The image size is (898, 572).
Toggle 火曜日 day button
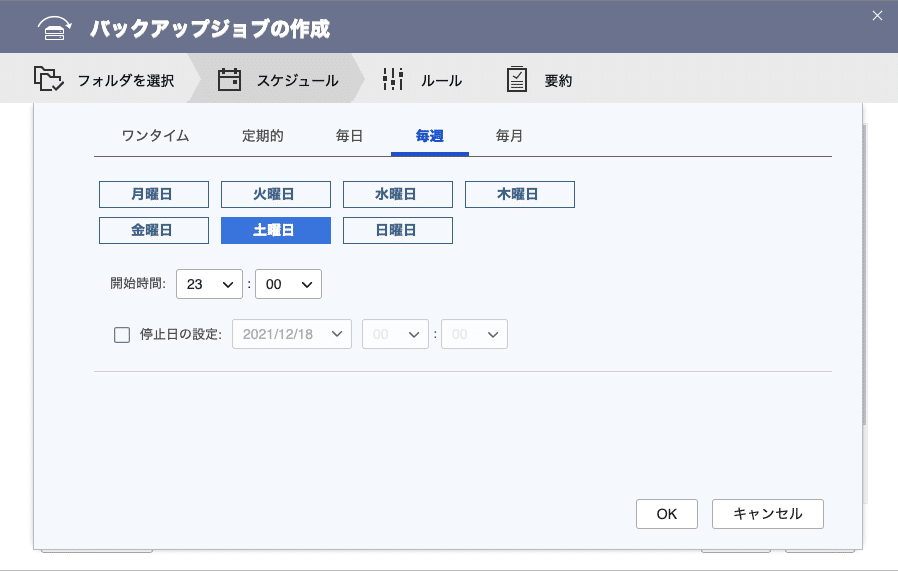tap(275, 194)
